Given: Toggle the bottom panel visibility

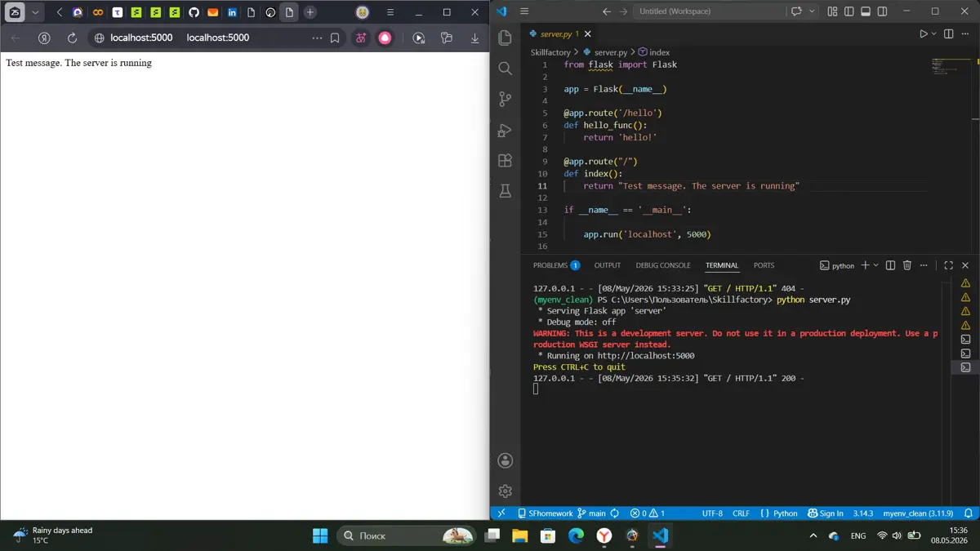Looking at the screenshot, I should pos(866,11).
